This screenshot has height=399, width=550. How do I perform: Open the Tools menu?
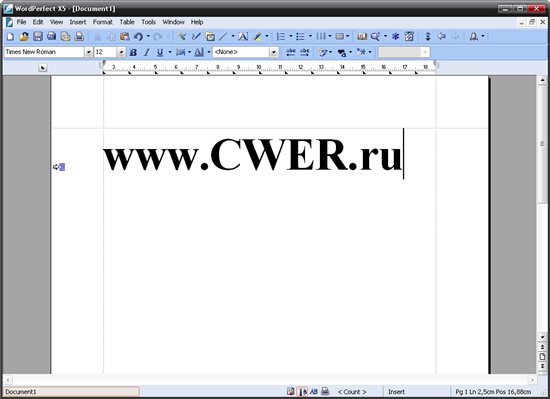tap(148, 22)
